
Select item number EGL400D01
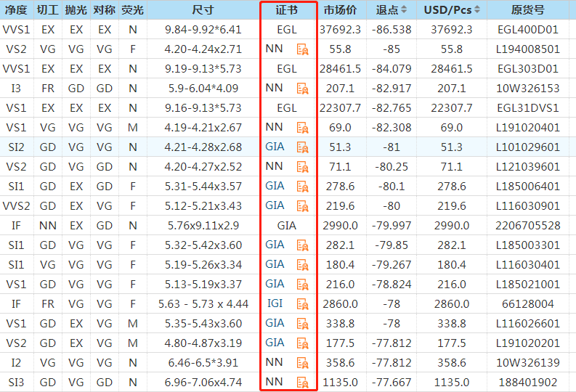click(527, 29)
